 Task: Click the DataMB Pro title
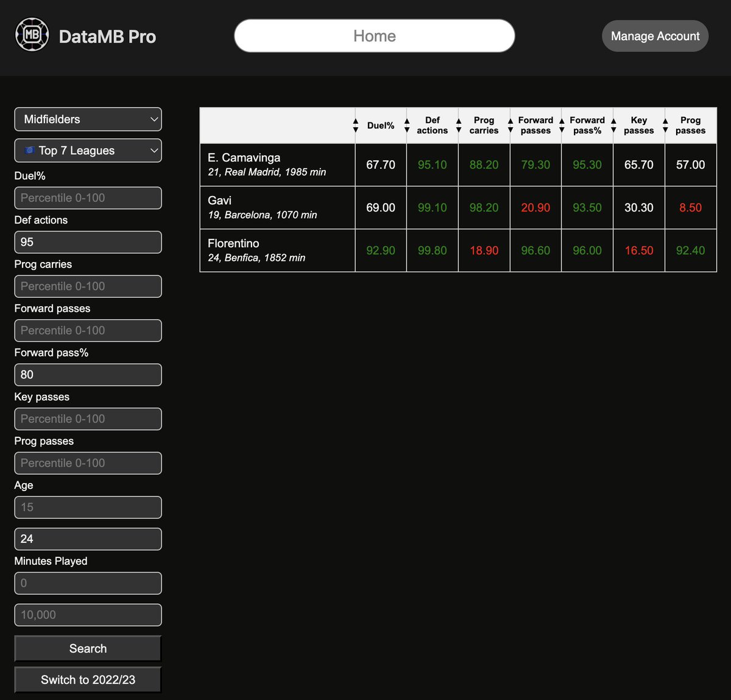(107, 37)
